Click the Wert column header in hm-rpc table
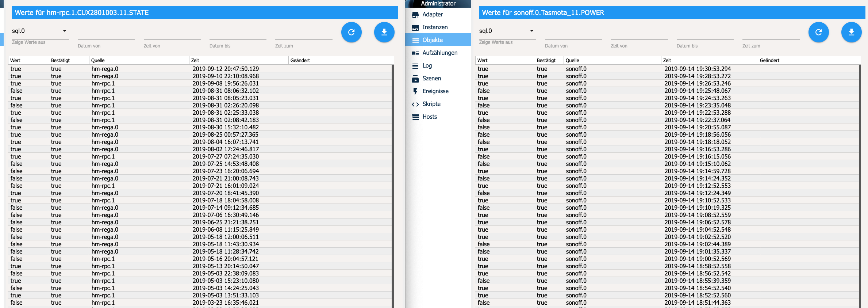The width and height of the screenshot is (868, 308). pyautogui.click(x=28, y=60)
